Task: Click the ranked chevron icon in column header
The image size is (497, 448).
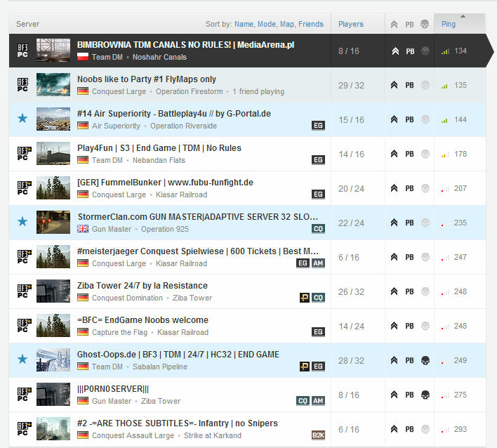Action: tap(394, 25)
